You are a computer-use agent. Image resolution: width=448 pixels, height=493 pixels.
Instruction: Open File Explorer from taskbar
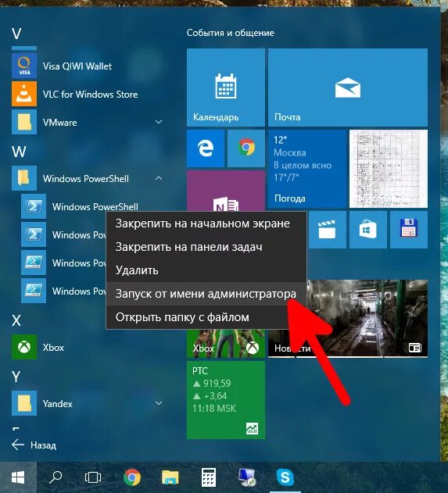170,477
